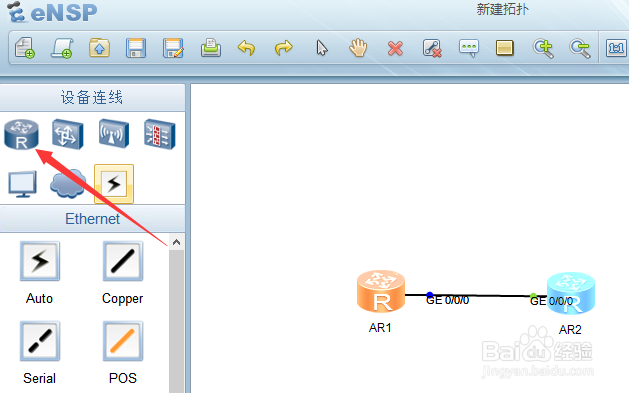Zoom in with magnifier plus icon

[543, 49]
